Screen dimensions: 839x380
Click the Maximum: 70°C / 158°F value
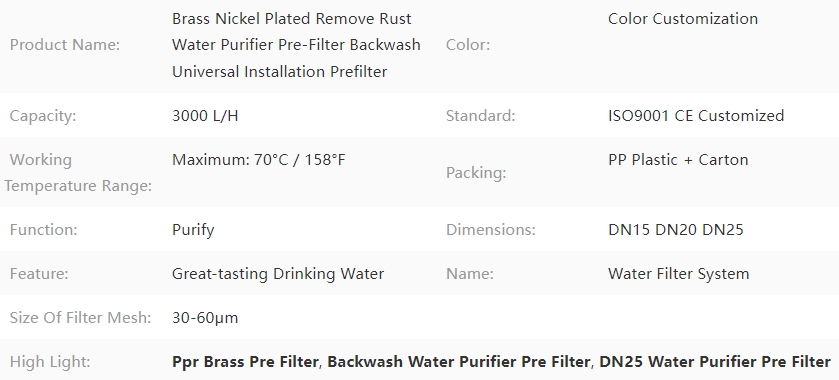coord(258,160)
